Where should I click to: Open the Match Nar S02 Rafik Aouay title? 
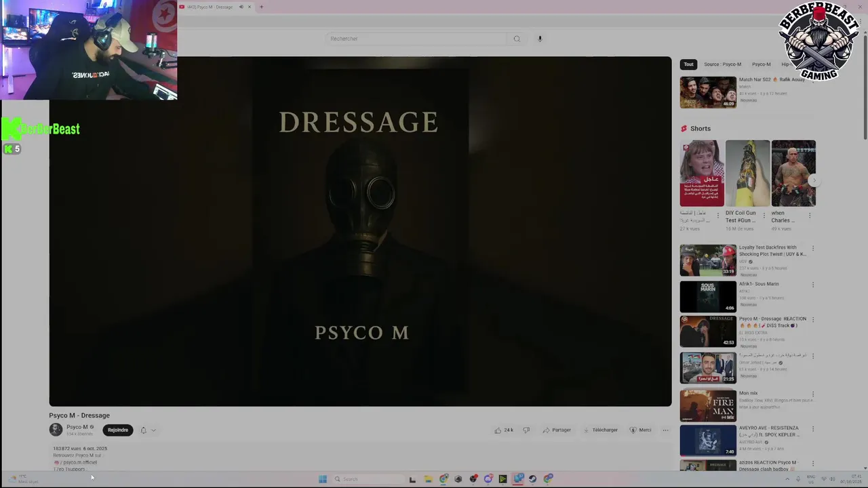[772, 79]
